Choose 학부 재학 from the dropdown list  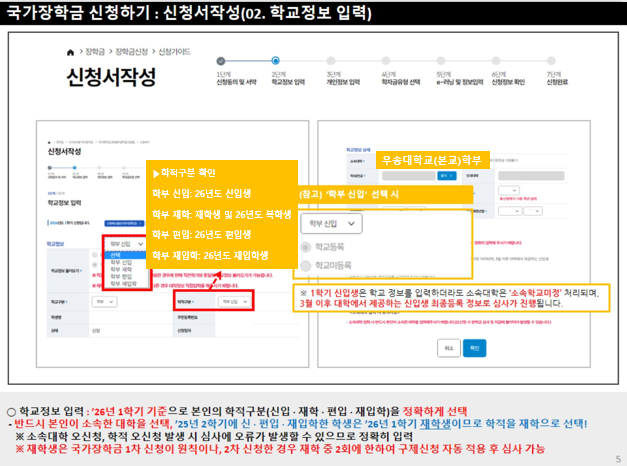(x=122, y=269)
